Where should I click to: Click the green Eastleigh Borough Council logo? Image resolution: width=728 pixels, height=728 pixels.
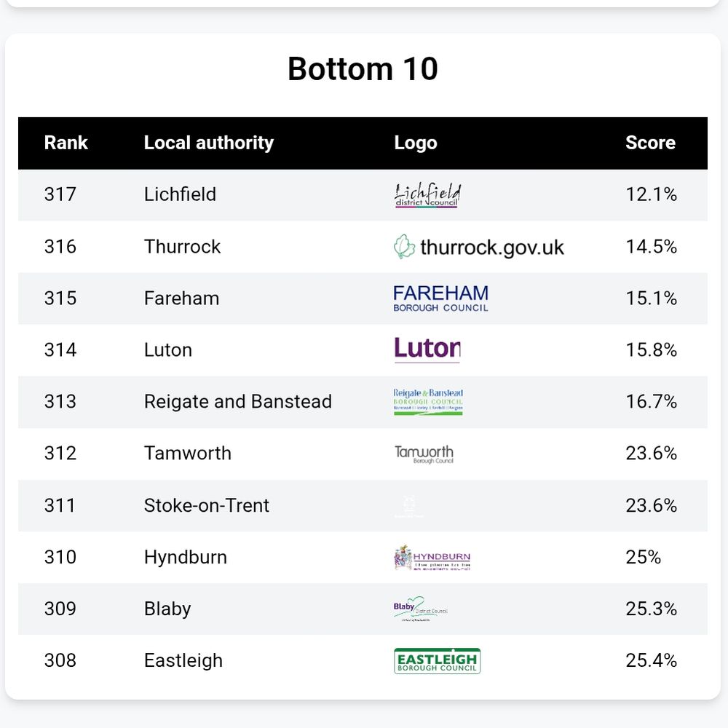coord(437,661)
